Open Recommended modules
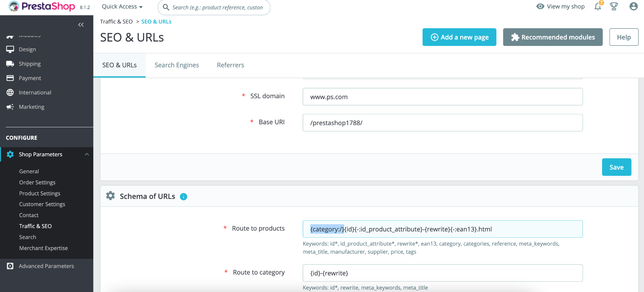This screenshot has width=644, height=292. tap(553, 37)
